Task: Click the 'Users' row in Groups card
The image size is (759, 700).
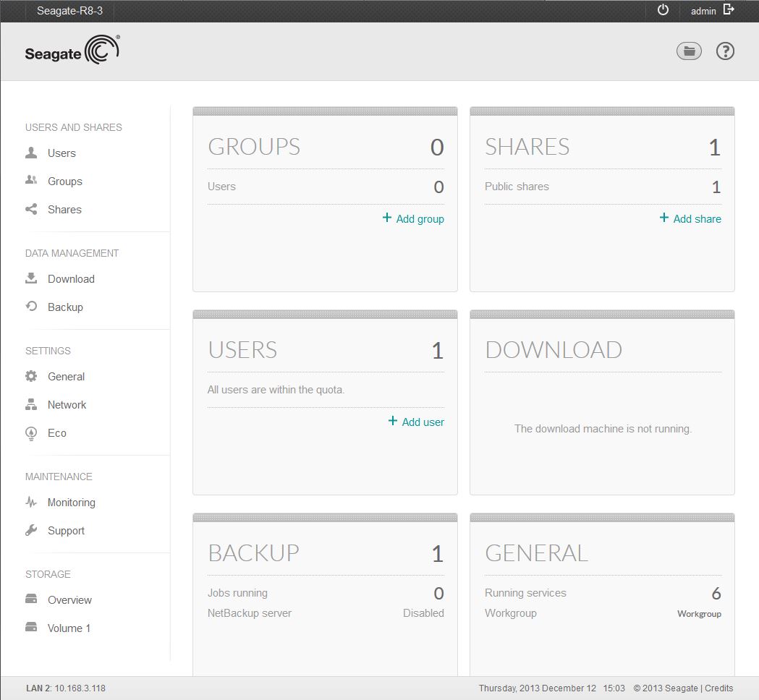Action: tap(326, 187)
